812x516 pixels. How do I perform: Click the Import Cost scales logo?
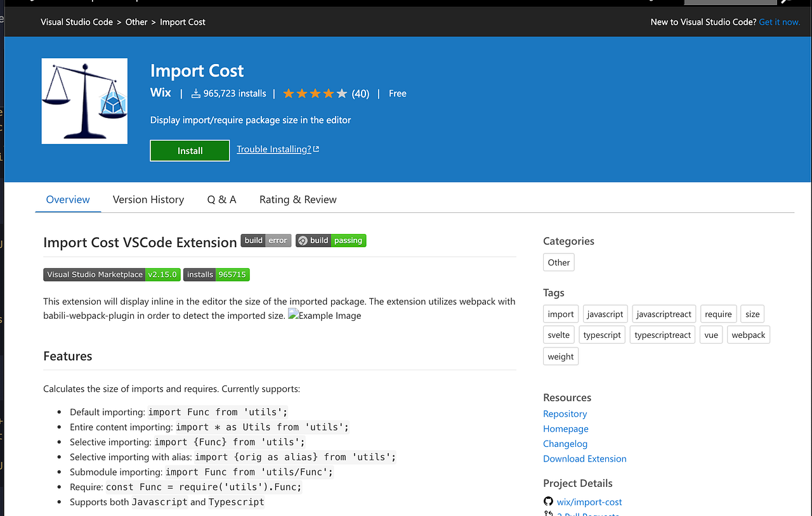click(84, 101)
